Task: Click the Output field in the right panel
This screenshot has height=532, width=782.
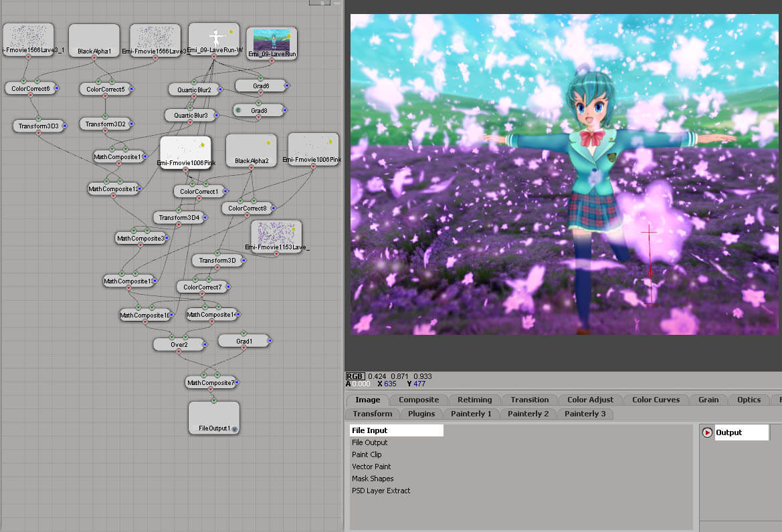Action: 741,432
